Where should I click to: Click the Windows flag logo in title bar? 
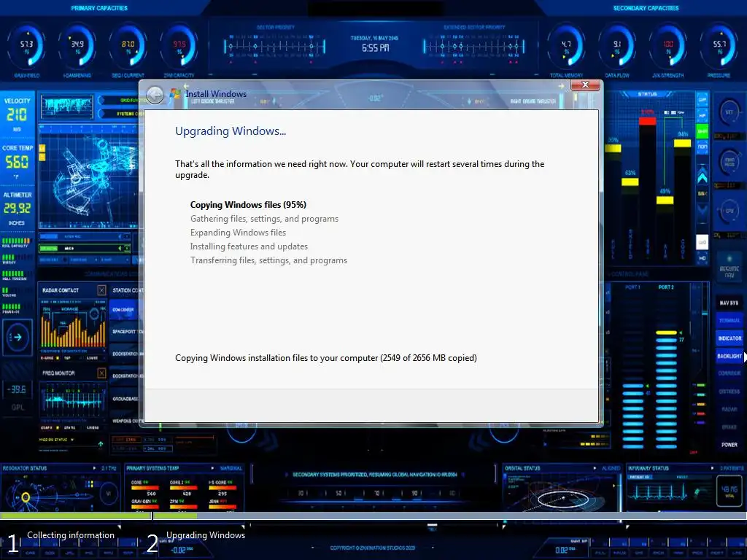pyautogui.click(x=175, y=93)
